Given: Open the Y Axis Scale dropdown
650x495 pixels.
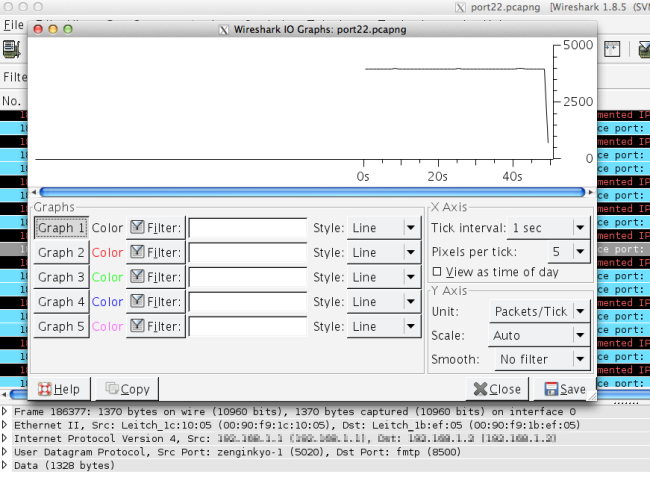Looking at the screenshot, I should click(539, 335).
